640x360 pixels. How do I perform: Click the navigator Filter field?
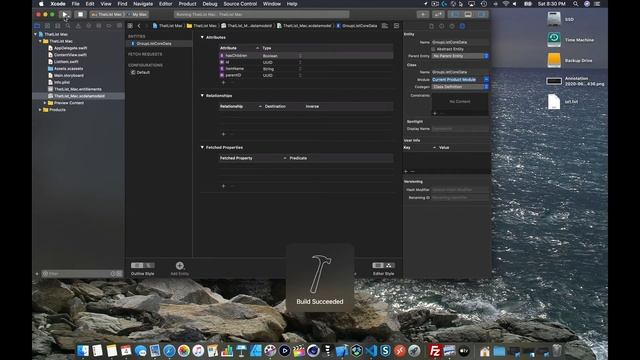point(82,273)
